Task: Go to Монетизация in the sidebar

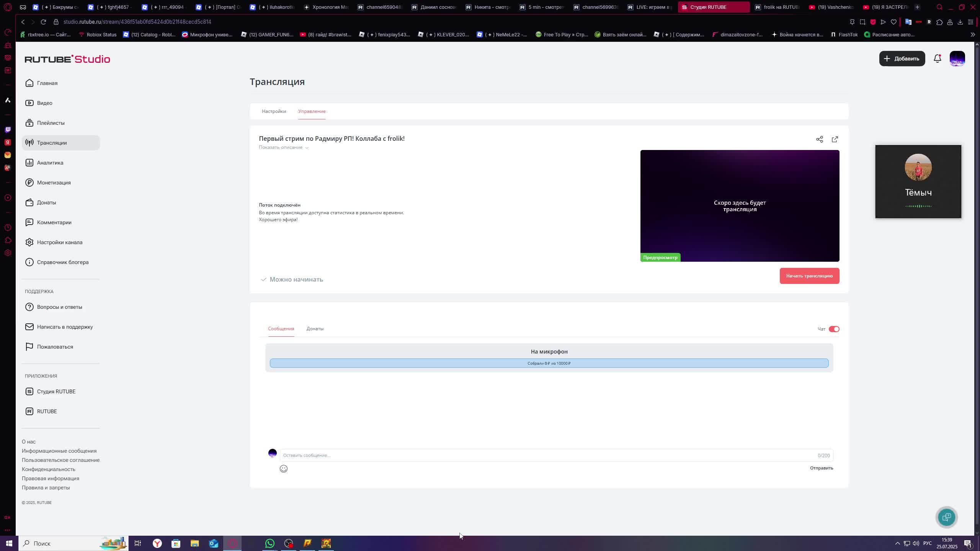Action: click(x=54, y=183)
